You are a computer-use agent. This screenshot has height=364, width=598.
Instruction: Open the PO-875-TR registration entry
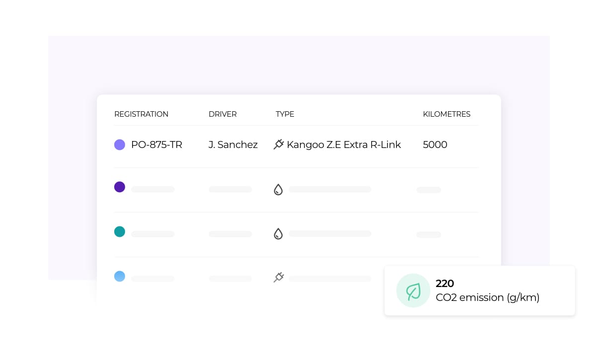click(156, 145)
